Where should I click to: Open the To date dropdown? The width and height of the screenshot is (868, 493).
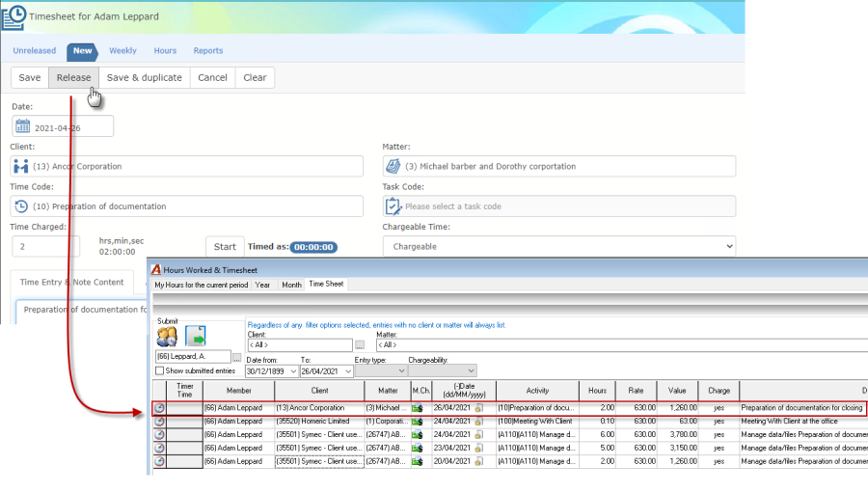pos(348,371)
